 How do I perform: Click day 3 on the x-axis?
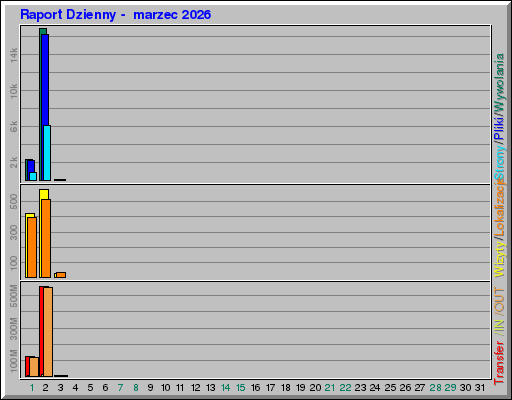pyautogui.click(x=60, y=388)
